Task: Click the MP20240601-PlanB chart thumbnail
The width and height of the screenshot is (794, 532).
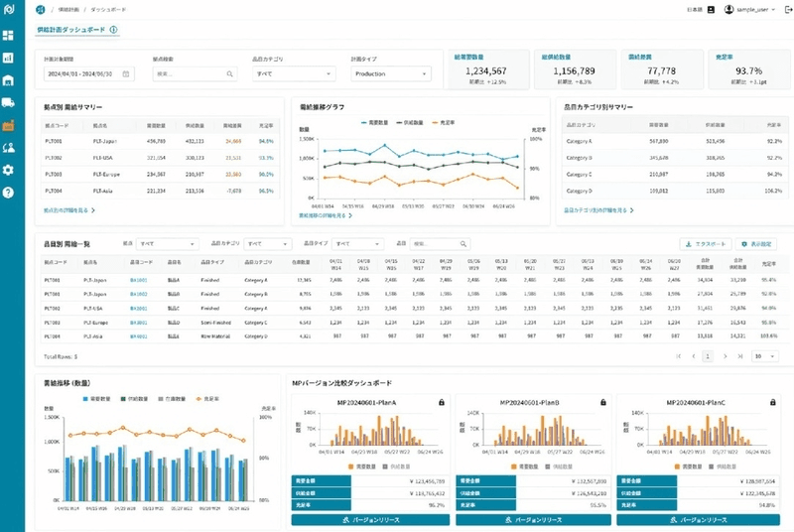Action: (533, 432)
